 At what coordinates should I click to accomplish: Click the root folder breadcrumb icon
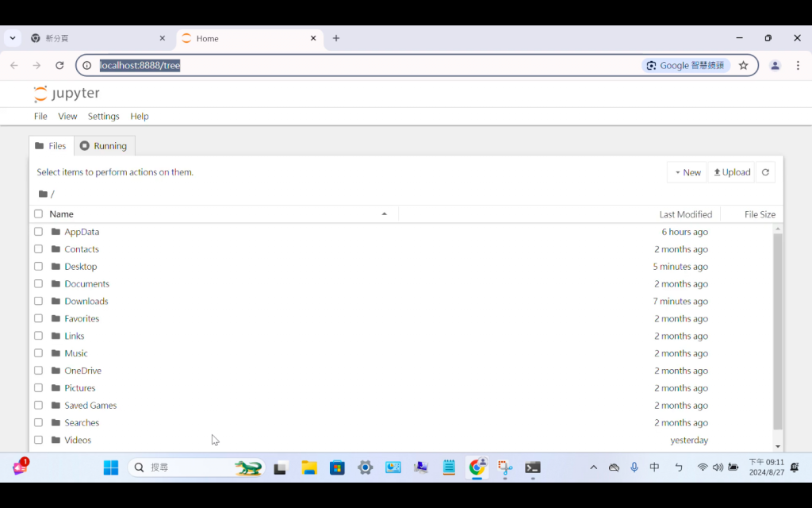[x=43, y=194]
